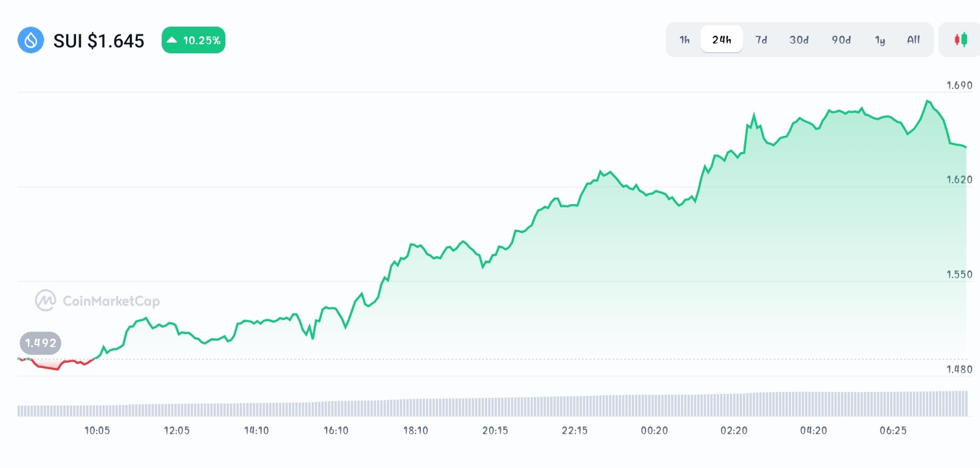Viewport: 980px width, 468px height.
Task: Click the 04:20 time axis label
Action: [x=813, y=430]
